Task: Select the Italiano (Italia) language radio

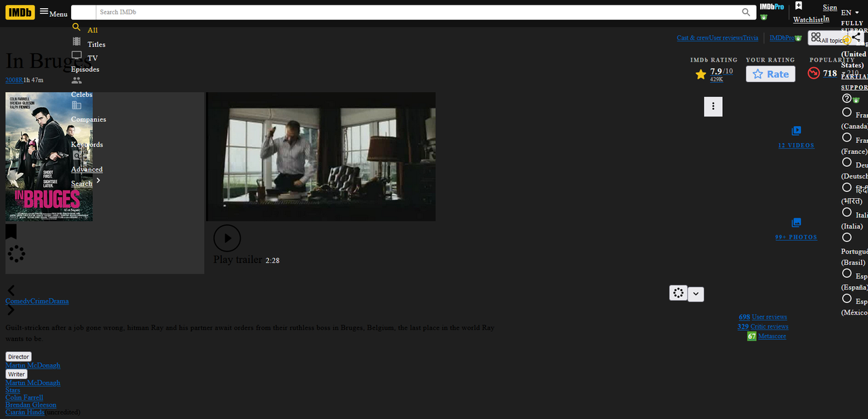Action: point(847,212)
